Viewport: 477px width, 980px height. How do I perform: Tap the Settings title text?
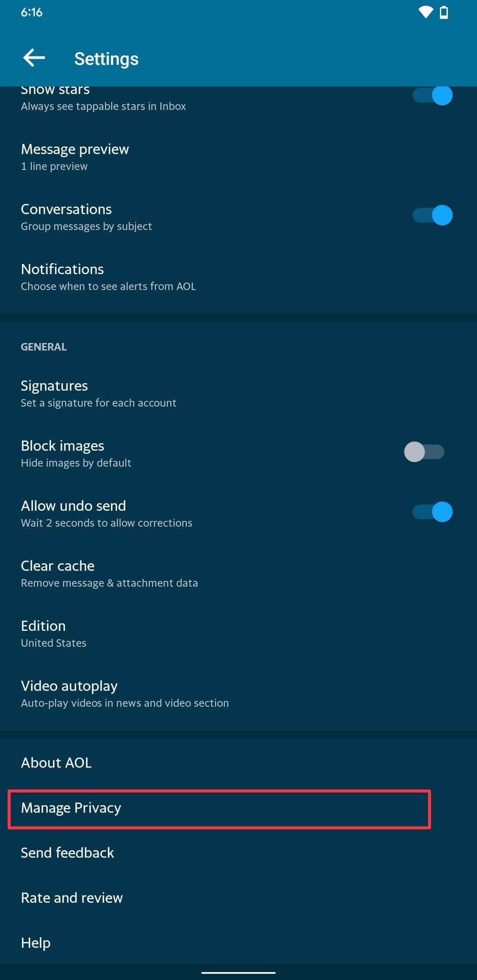106,59
